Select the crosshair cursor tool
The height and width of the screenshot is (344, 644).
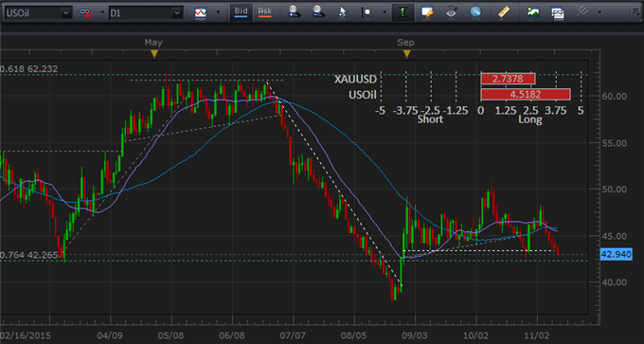tap(342, 12)
